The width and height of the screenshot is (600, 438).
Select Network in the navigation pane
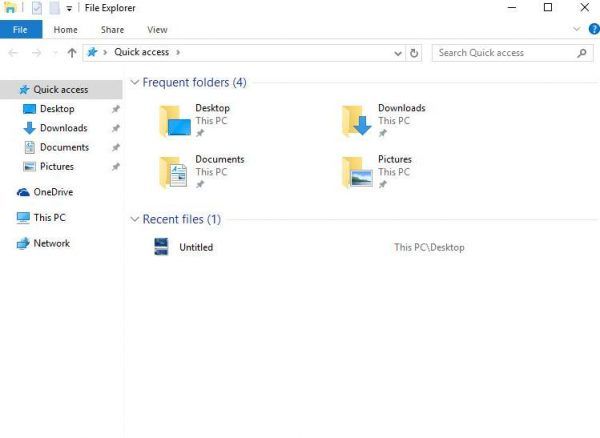(x=52, y=243)
